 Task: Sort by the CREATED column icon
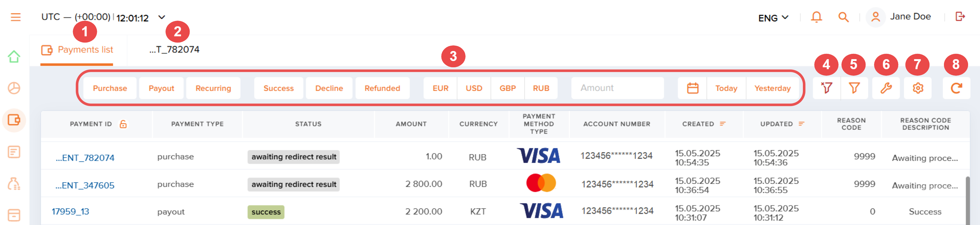click(x=723, y=124)
